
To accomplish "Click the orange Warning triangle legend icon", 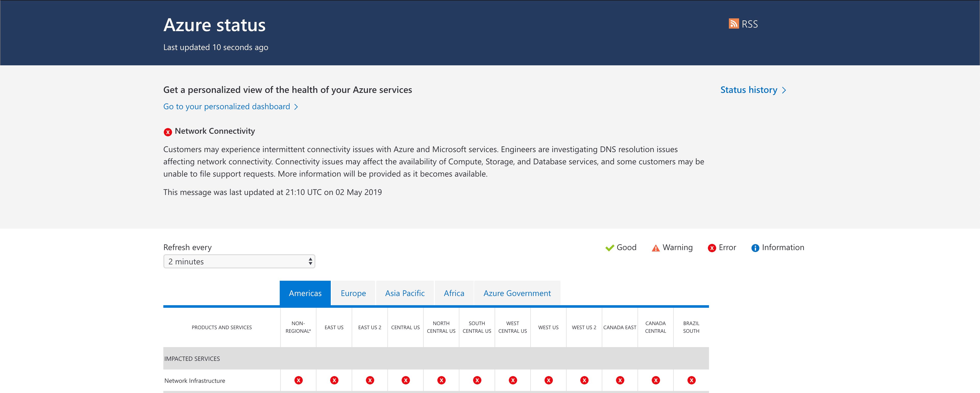I will coord(655,248).
